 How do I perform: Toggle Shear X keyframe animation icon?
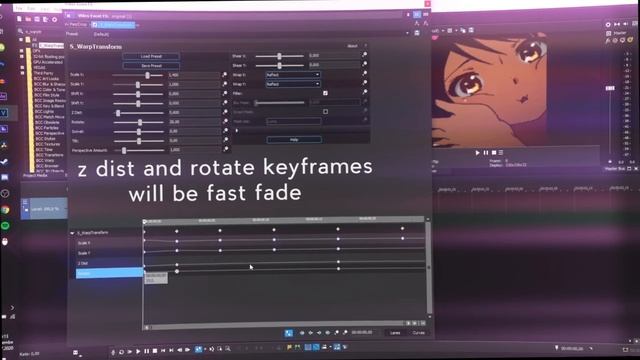[x=364, y=55]
